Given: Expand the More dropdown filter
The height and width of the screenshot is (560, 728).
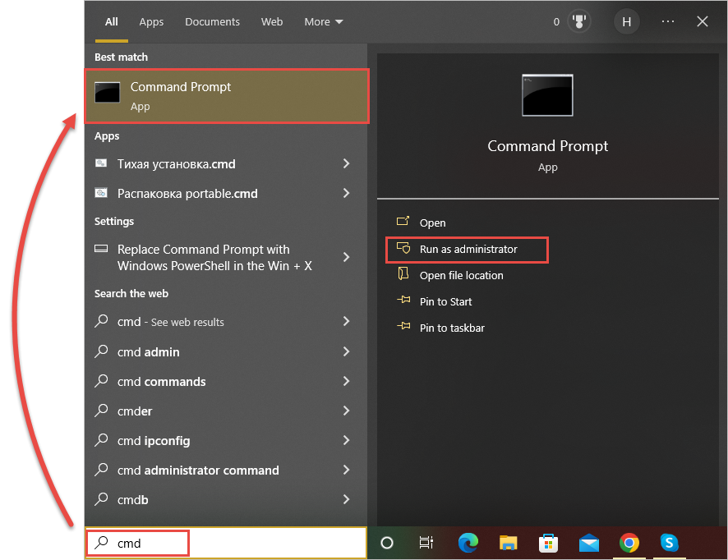Looking at the screenshot, I should [x=323, y=22].
